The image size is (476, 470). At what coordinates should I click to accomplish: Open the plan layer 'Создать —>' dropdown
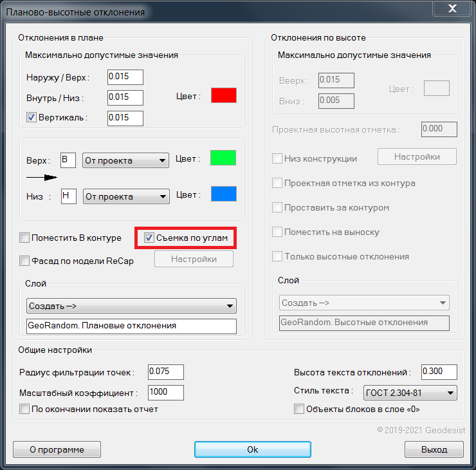[131, 306]
